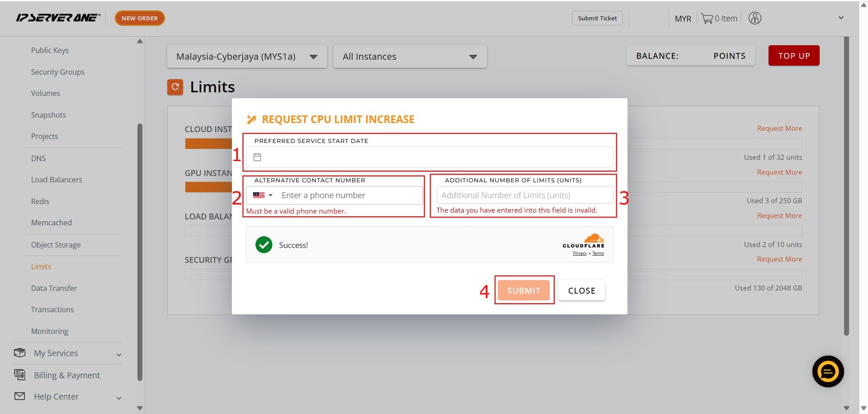The width and height of the screenshot is (868, 414).
Task: Click the Billing & Payment invoice icon
Action: click(19, 375)
